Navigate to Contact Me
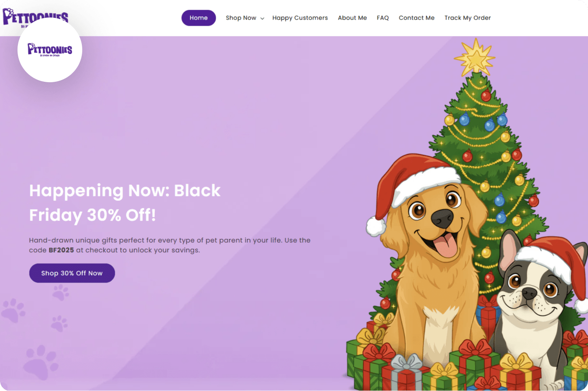The image size is (588, 391). coord(416,18)
